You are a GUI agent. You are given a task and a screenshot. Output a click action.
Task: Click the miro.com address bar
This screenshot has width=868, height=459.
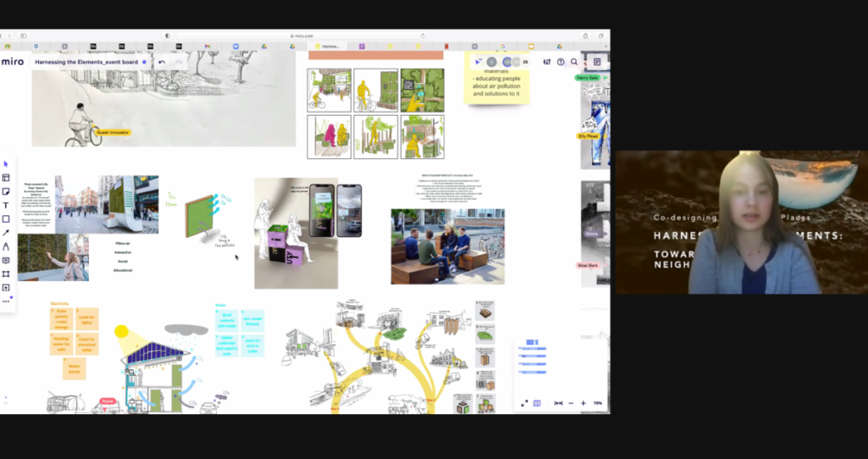(x=303, y=36)
